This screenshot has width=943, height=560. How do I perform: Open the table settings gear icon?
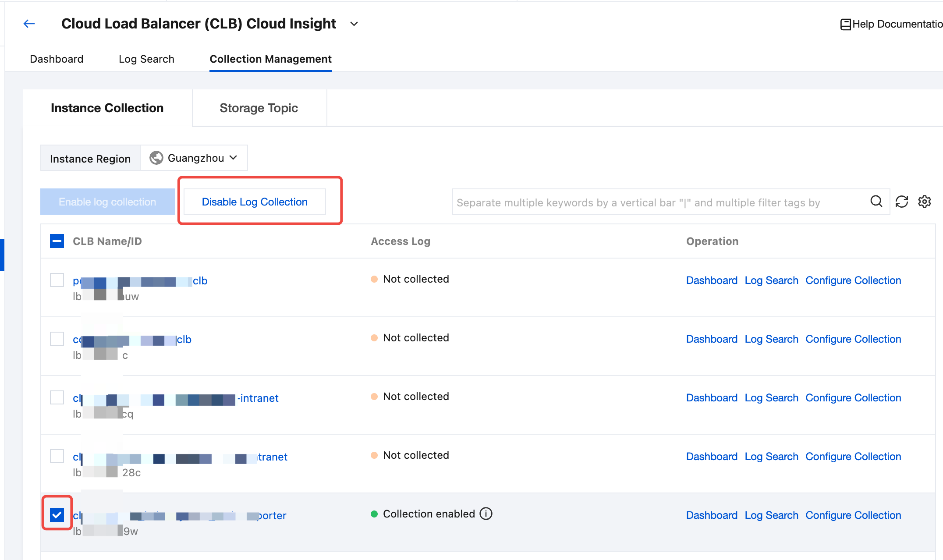point(925,202)
